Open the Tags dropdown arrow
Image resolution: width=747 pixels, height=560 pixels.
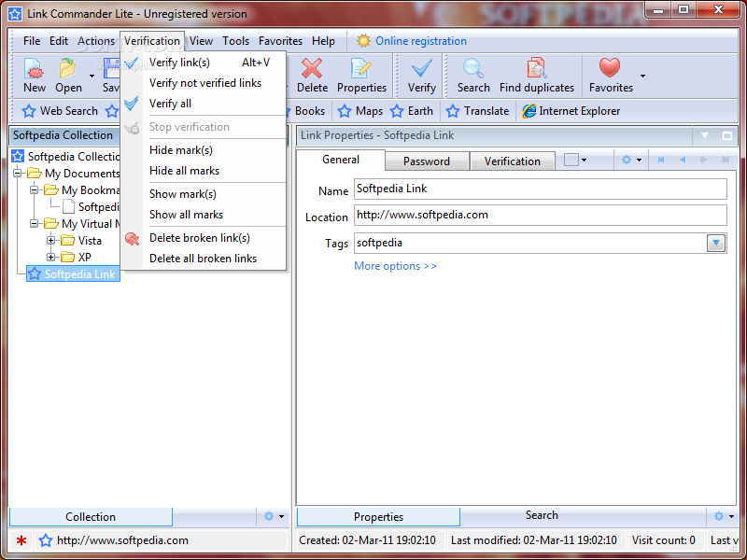click(x=715, y=244)
